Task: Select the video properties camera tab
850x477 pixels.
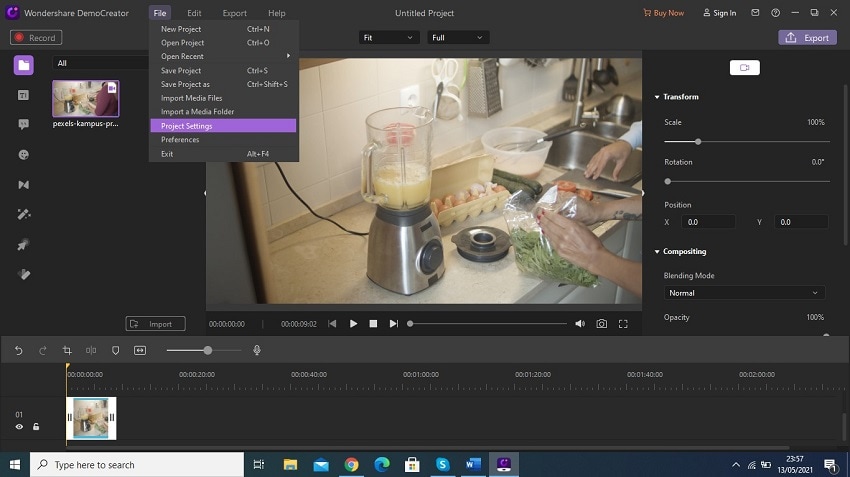Action: pyautogui.click(x=745, y=68)
